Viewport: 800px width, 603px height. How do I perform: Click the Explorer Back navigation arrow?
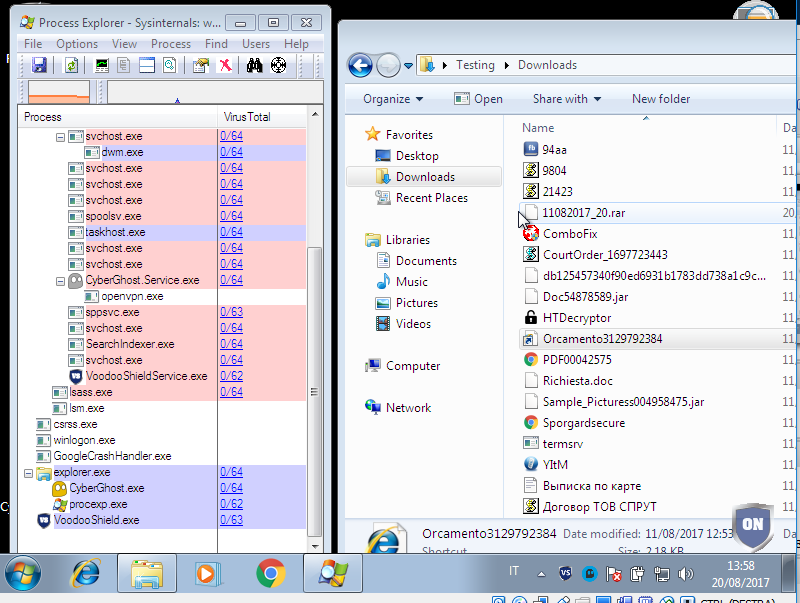[x=360, y=65]
